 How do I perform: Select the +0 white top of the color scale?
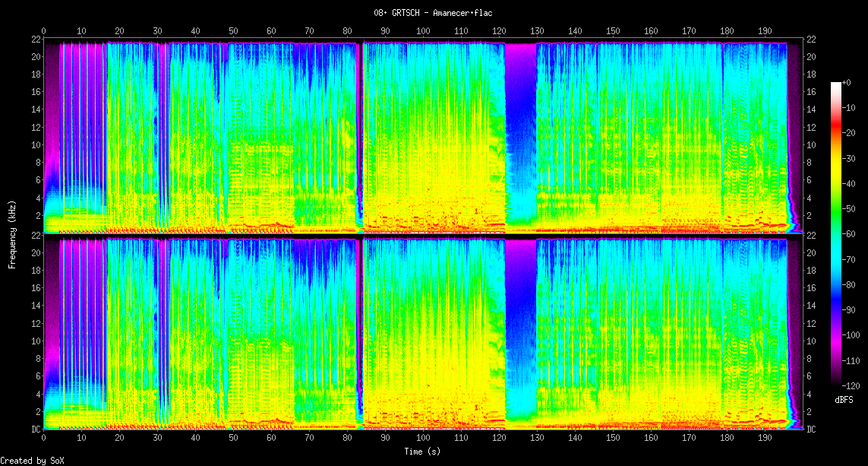[x=835, y=84]
